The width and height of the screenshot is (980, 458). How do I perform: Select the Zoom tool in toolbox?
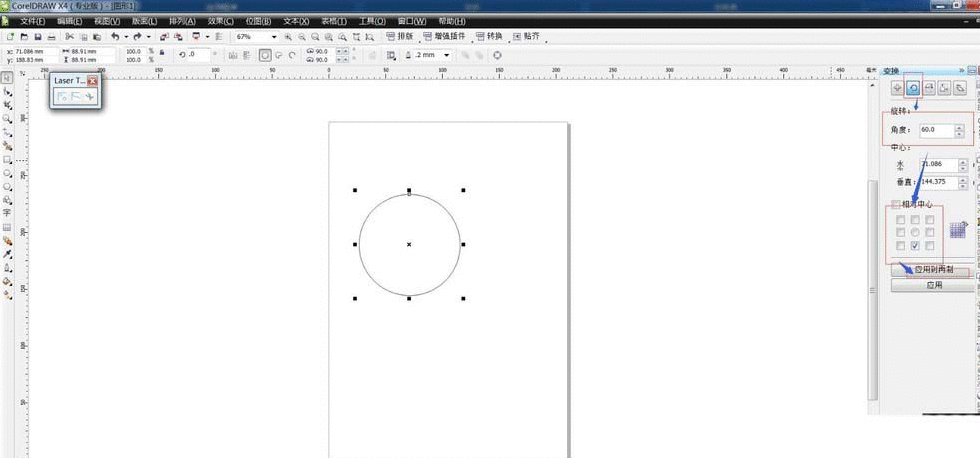(x=7, y=118)
